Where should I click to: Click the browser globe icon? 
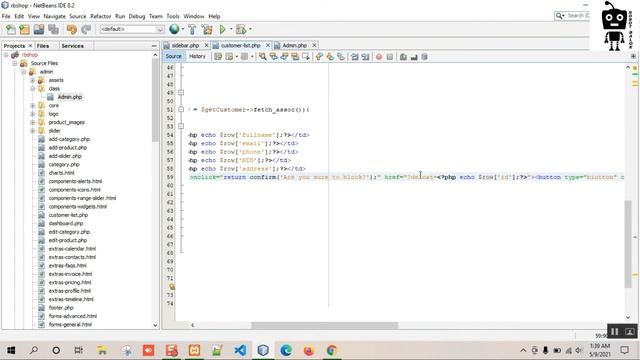pos(174,29)
